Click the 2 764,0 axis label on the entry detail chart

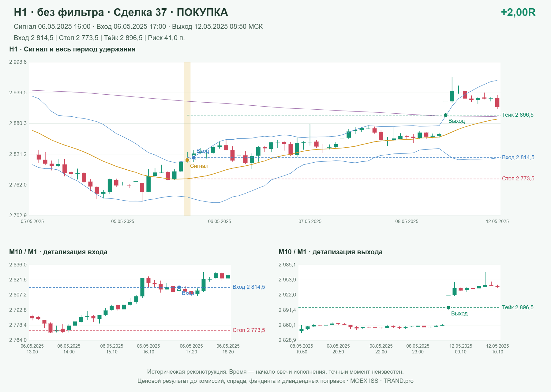[18, 340]
